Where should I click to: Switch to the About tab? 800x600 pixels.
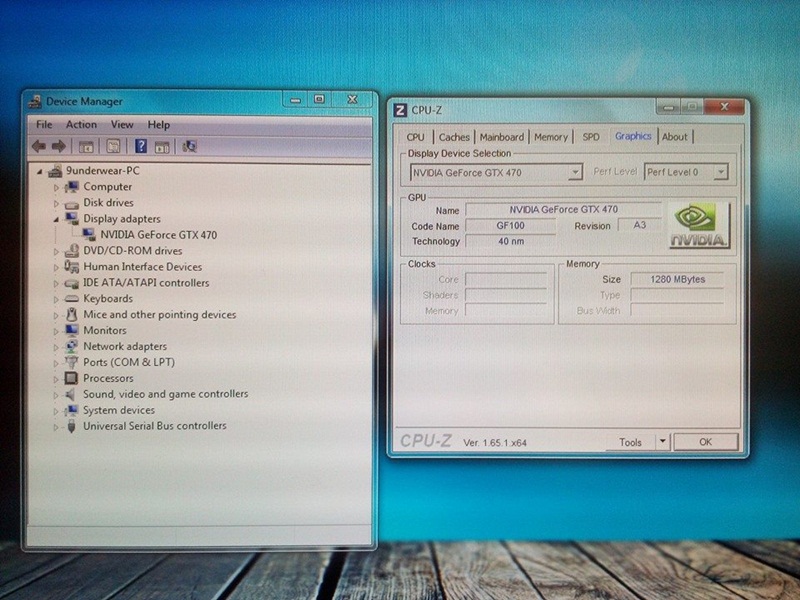(x=675, y=137)
